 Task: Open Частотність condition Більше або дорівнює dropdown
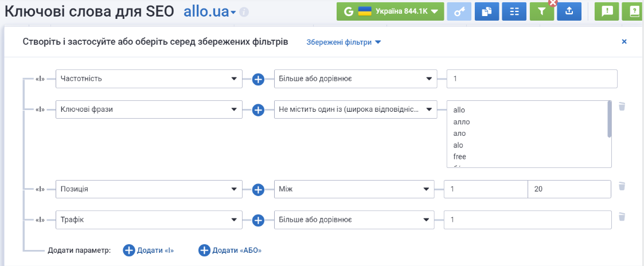click(x=356, y=79)
